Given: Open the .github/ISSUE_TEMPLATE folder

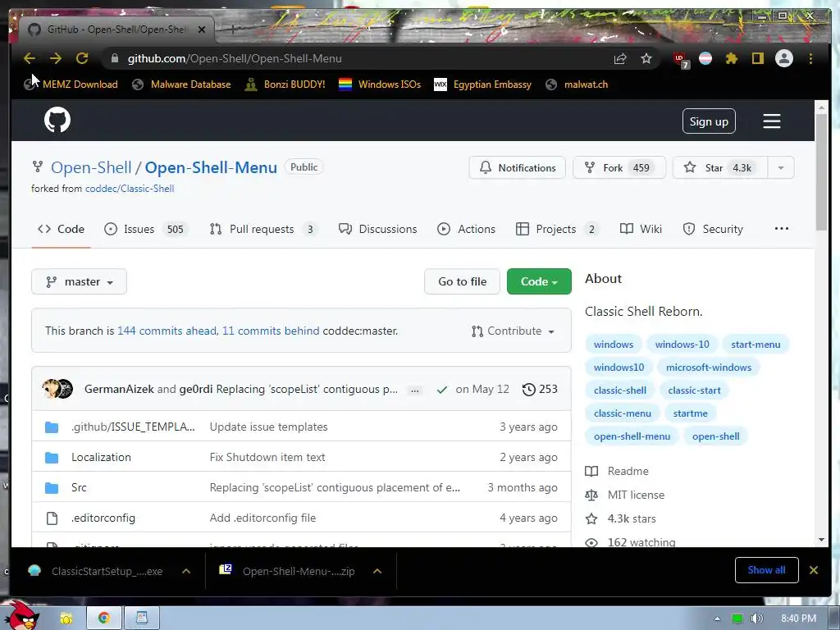Looking at the screenshot, I should [133, 427].
